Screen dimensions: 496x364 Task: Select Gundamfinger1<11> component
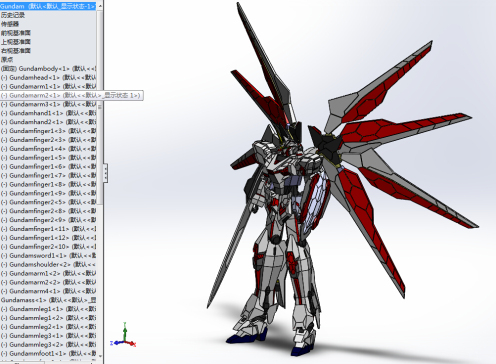(48, 229)
